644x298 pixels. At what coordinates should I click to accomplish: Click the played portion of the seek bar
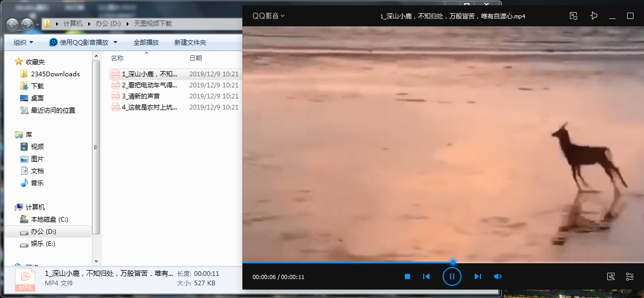click(346, 262)
